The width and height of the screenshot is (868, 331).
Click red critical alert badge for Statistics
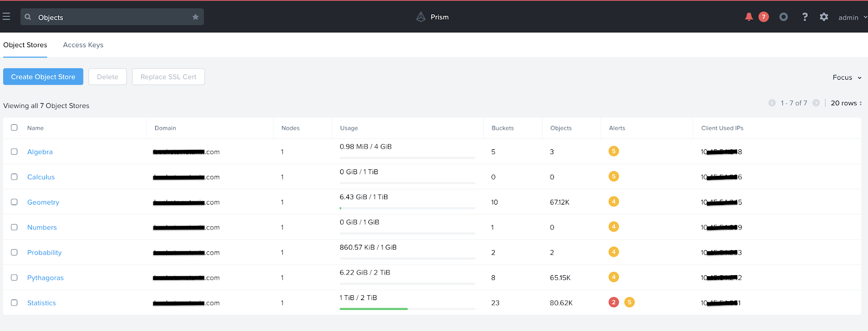coord(614,302)
